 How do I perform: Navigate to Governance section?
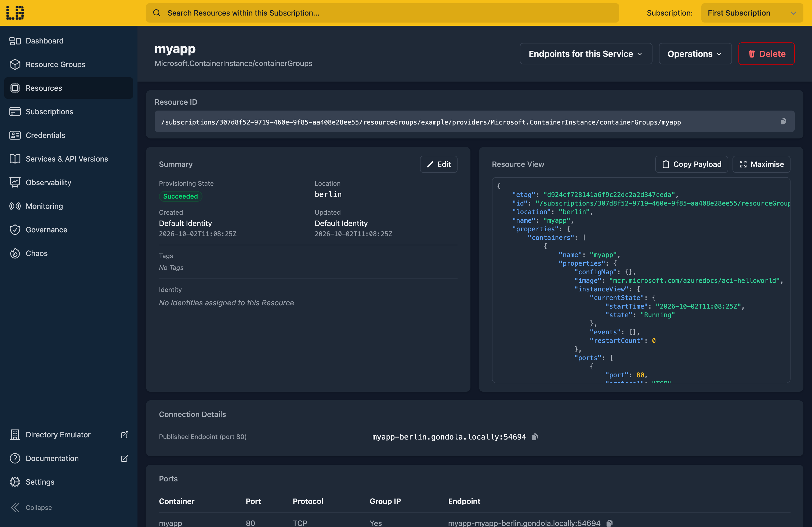click(x=68, y=230)
